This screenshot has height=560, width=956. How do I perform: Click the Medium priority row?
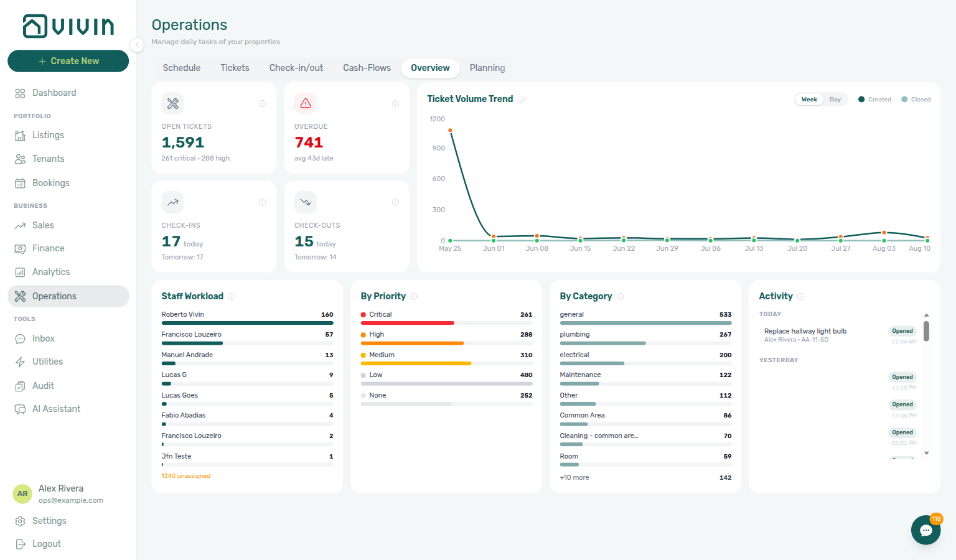coord(447,358)
